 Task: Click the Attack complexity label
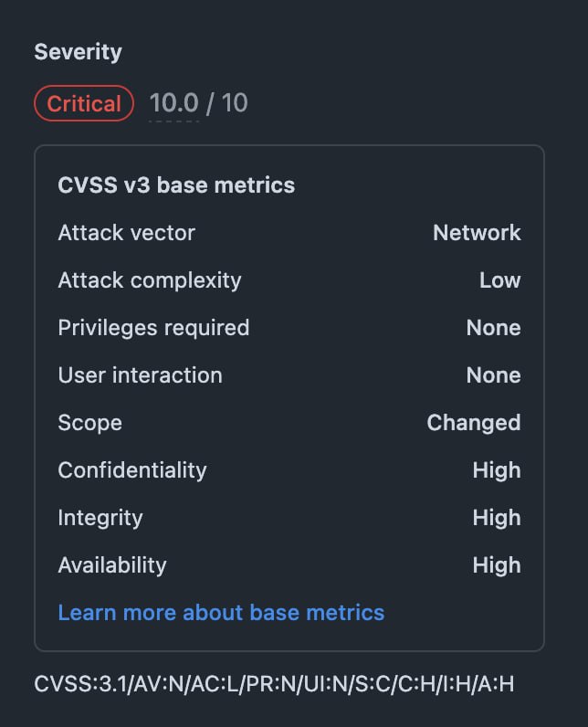pos(150,280)
